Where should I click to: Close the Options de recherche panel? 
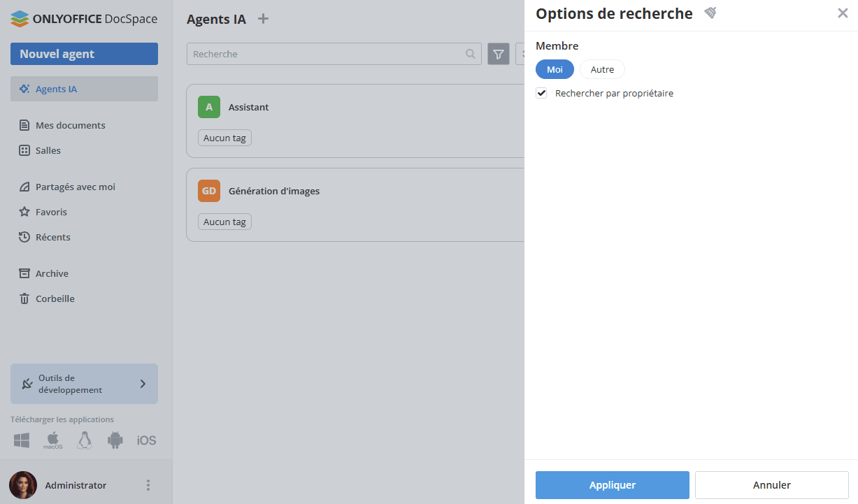(x=843, y=13)
